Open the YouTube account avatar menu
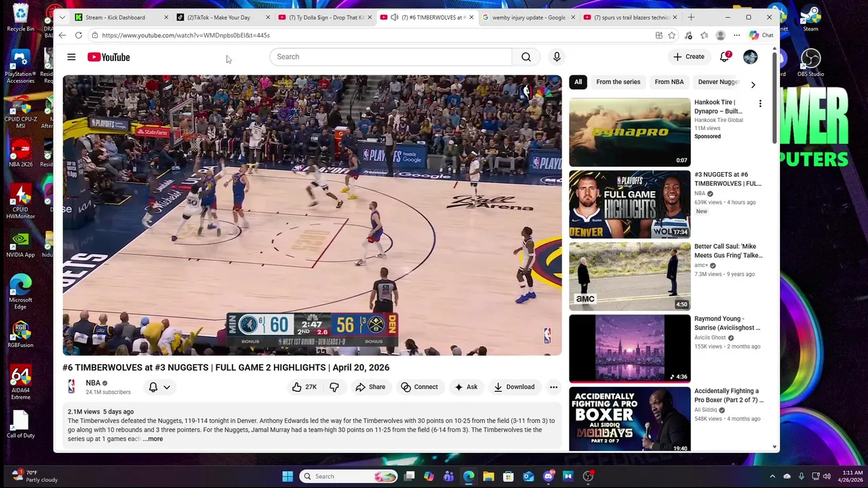The width and height of the screenshot is (868, 488). point(750,57)
